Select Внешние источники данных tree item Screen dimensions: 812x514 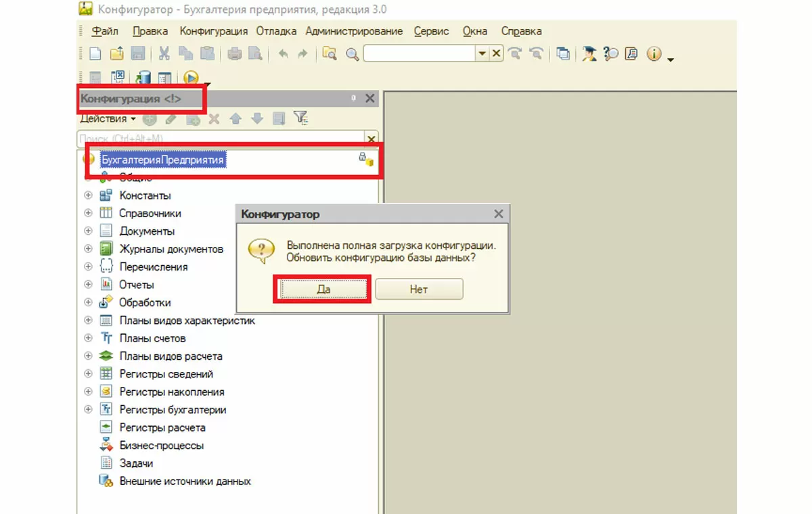185,482
